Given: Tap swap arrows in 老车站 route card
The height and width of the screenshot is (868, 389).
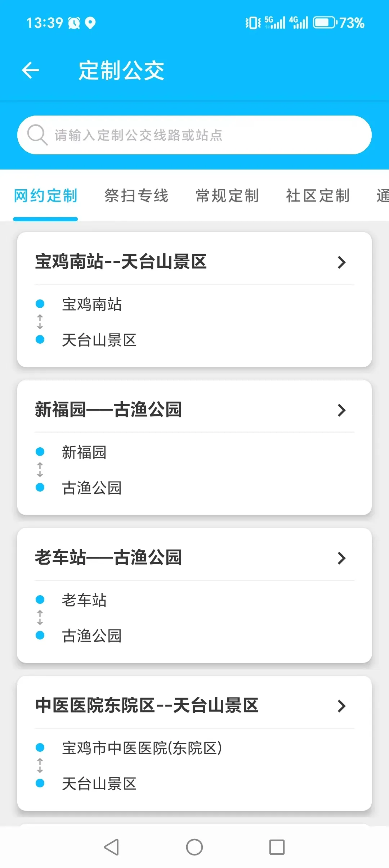Looking at the screenshot, I should (40, 618).
